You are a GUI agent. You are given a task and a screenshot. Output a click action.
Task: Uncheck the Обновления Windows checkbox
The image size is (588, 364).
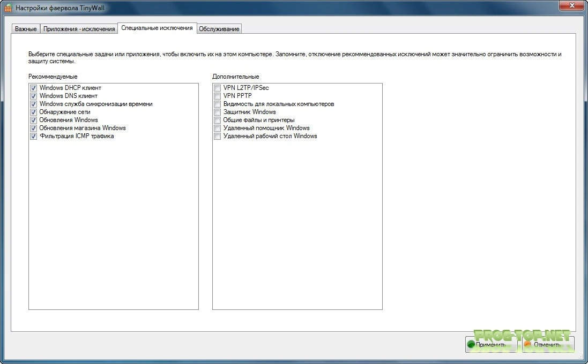33,120
